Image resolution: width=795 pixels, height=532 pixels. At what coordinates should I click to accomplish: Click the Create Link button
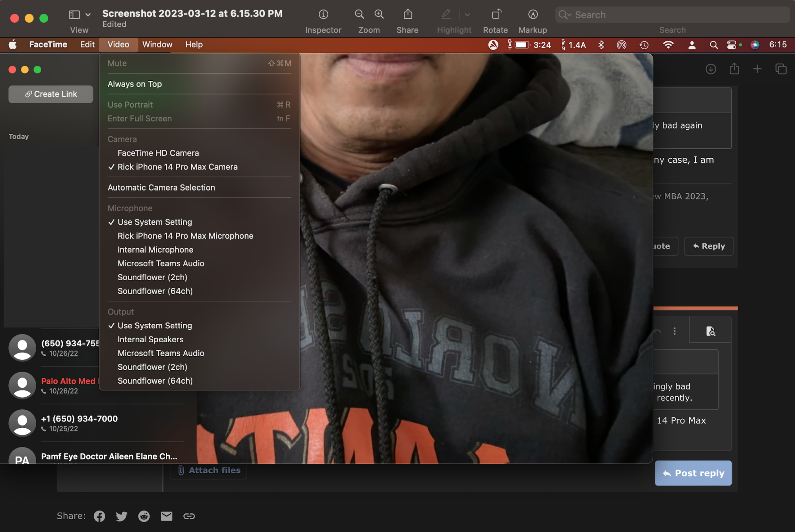pyautogui.click(x=51, y=94)
